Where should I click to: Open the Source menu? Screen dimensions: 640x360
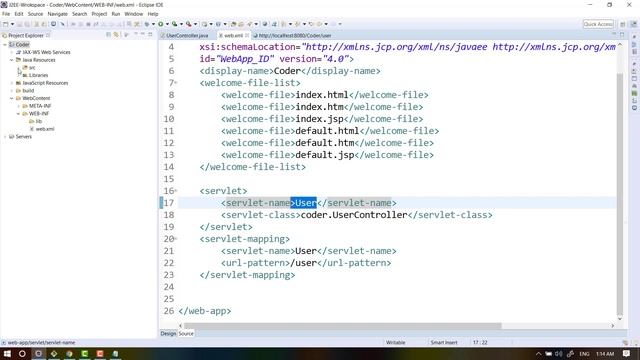tap(35, 14)
